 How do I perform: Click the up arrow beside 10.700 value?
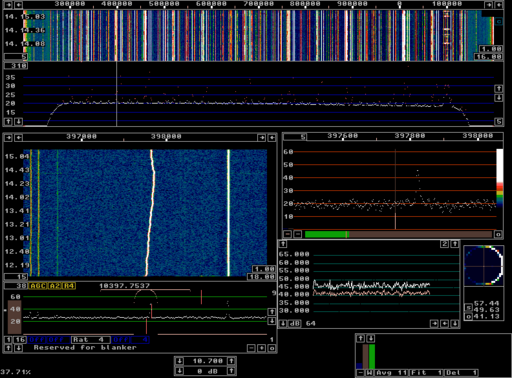pyautogui.click(x=231, y=361)
